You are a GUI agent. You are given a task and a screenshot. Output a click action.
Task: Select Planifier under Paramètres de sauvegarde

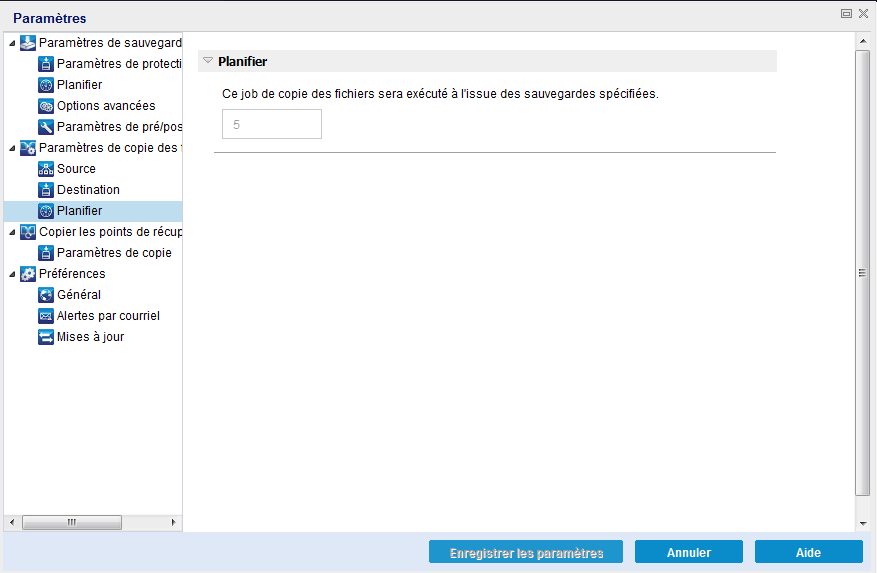[x=79, y=85]
